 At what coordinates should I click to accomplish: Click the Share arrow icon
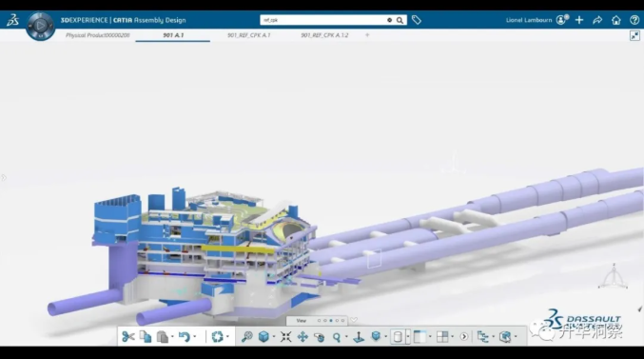click(597, 20)
